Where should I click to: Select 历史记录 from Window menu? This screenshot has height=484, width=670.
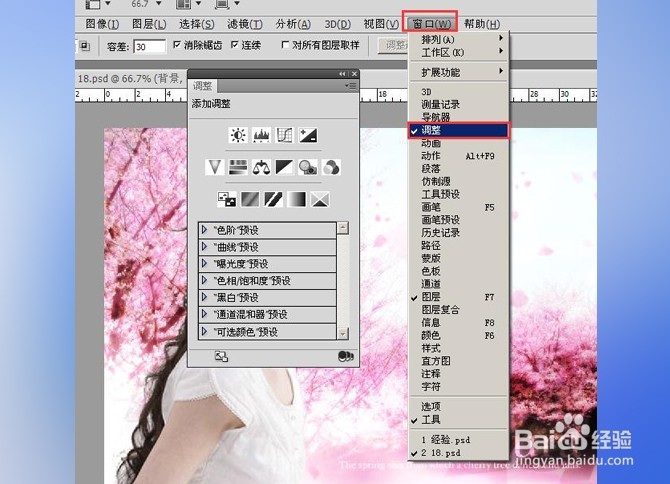[x=459, y=233]
